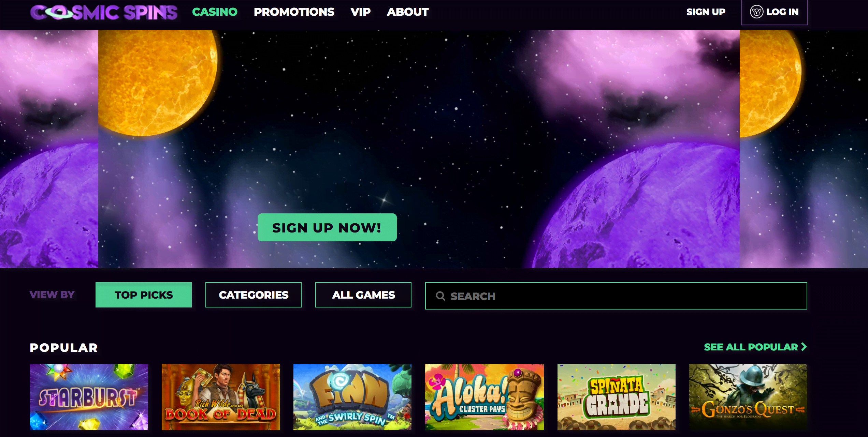Click the Sign Up Now! button
The image size is (868, 437).
327,227
